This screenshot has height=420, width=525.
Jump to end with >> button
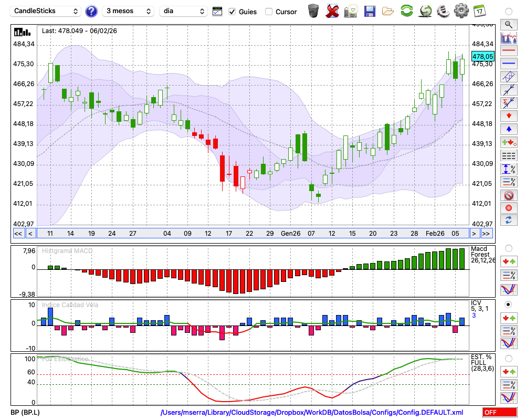point(486,234)
